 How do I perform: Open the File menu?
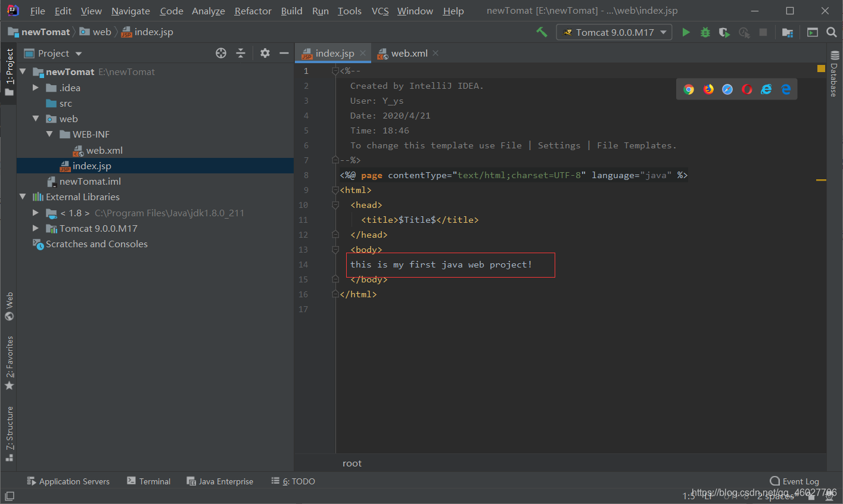(x=38, y=11)
